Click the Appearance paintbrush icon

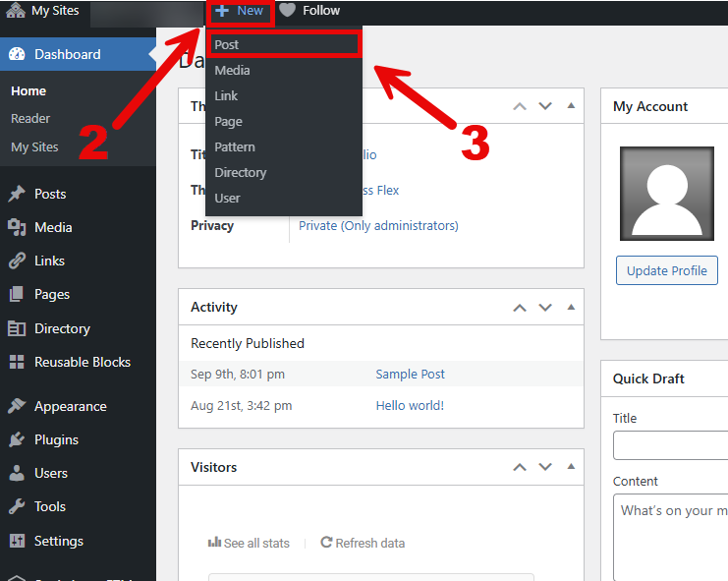[17, 406]
